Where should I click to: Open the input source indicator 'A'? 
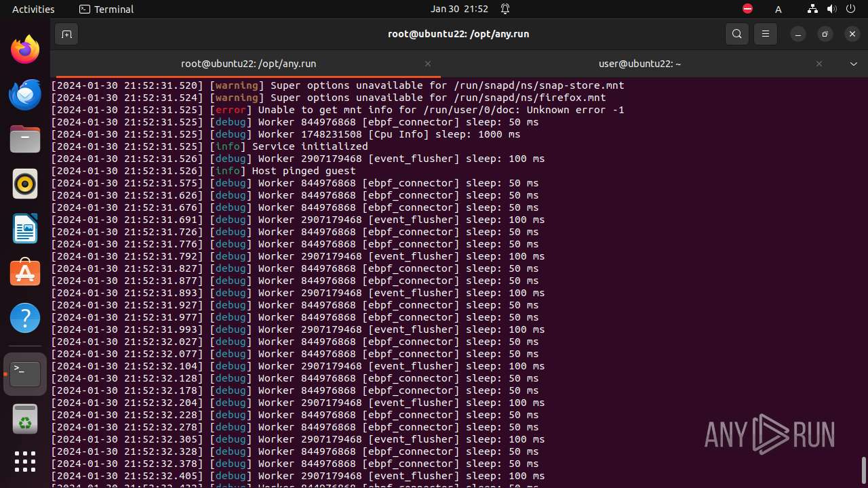[x=778, y=9]
